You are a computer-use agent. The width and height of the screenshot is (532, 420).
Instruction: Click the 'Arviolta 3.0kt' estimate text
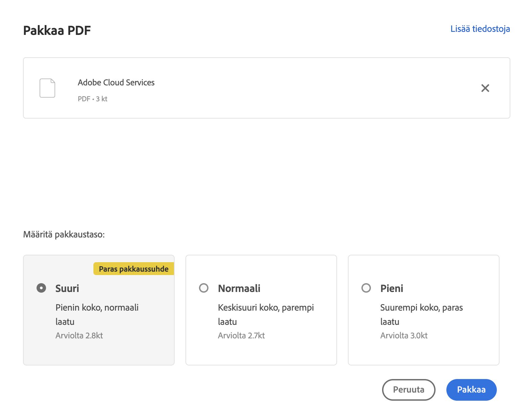tap(404, 336)
